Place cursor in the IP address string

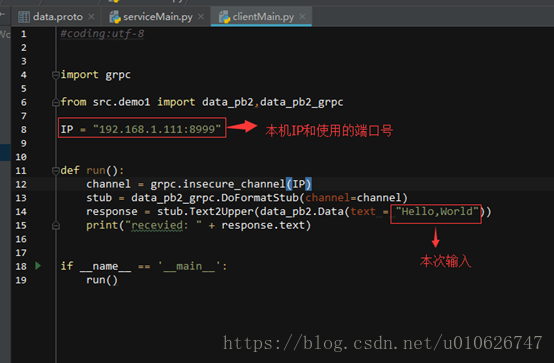(157, 129)
